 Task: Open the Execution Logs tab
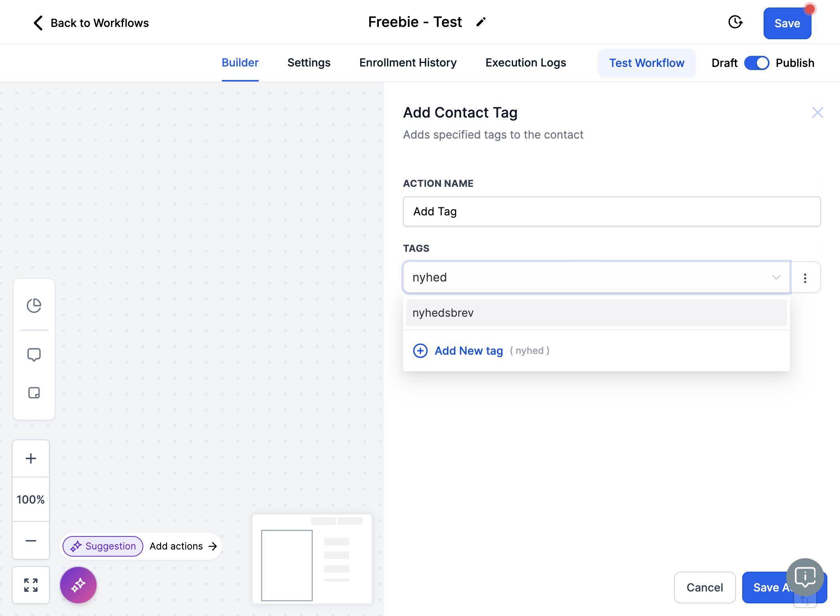coord(526,63)
